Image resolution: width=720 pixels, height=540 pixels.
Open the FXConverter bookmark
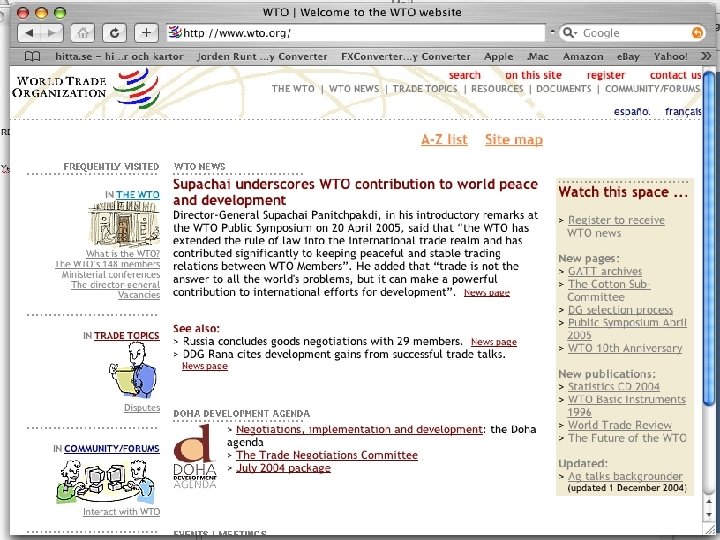[405, 56]
